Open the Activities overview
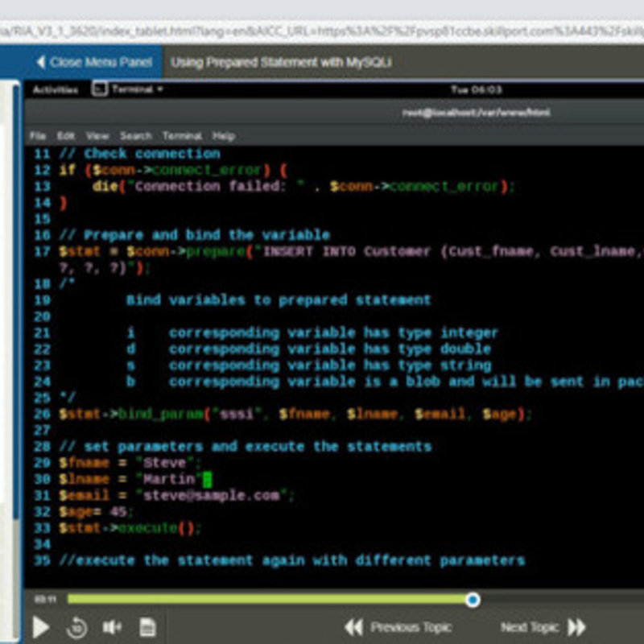Viewport: 644px width, 644px height. [55, 89]
